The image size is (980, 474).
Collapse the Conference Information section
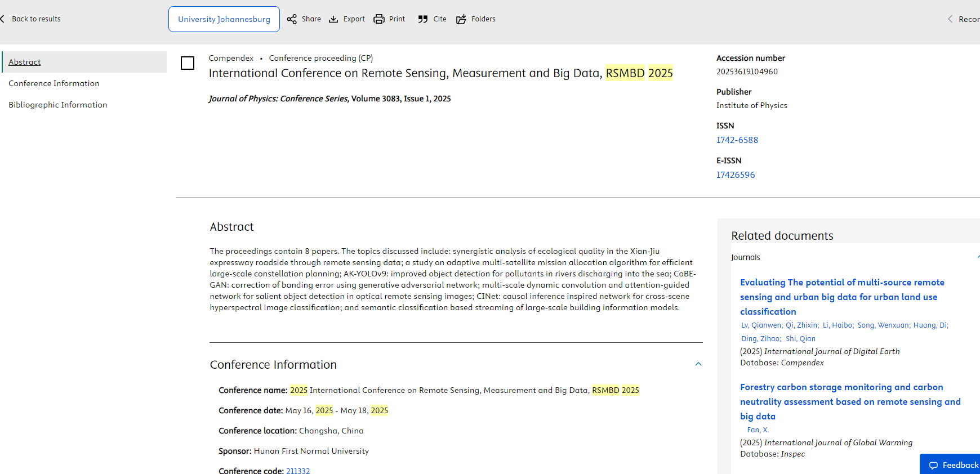coord(698,364)
